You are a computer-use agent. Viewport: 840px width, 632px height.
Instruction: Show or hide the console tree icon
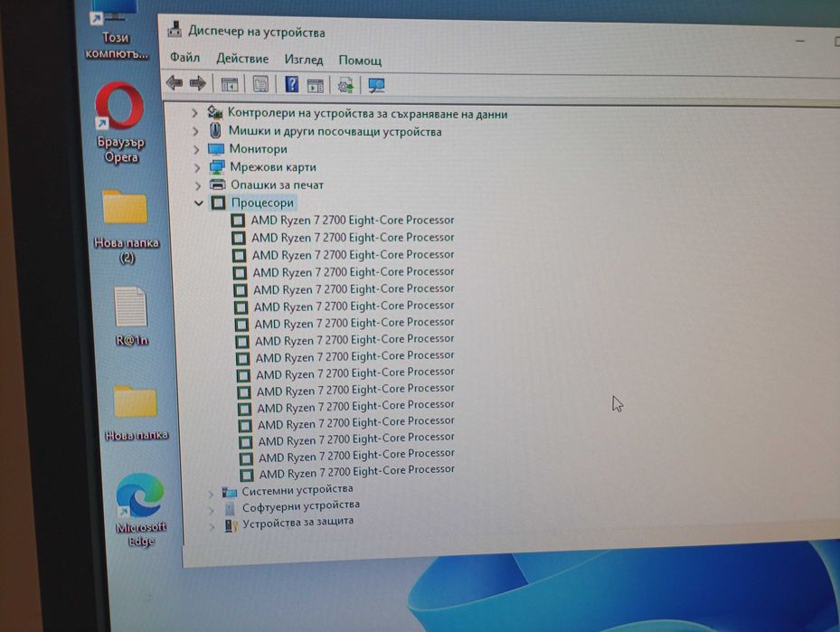pos(230,84)
